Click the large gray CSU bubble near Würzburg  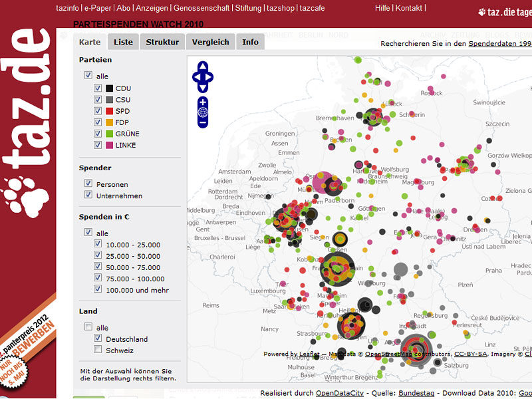[x=401, y=269]
